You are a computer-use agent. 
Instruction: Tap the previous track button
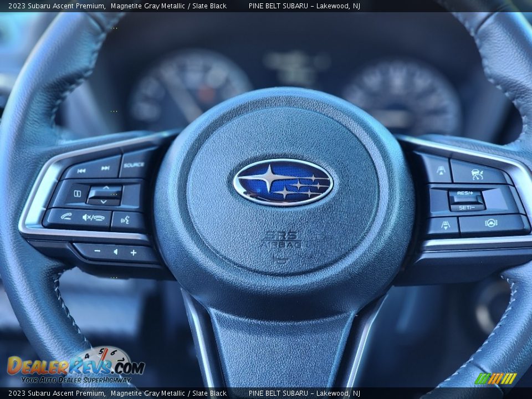(x=81, y=171)
